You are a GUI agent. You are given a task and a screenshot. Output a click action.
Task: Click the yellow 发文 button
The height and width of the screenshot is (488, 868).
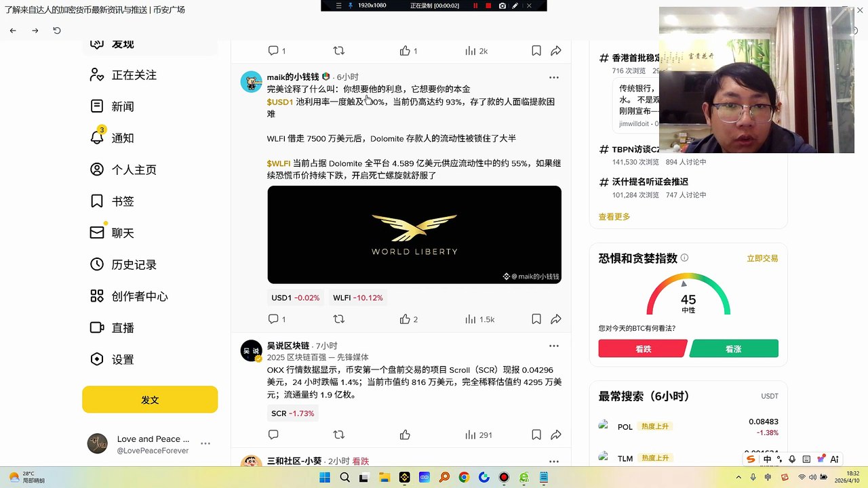point(150,400)
